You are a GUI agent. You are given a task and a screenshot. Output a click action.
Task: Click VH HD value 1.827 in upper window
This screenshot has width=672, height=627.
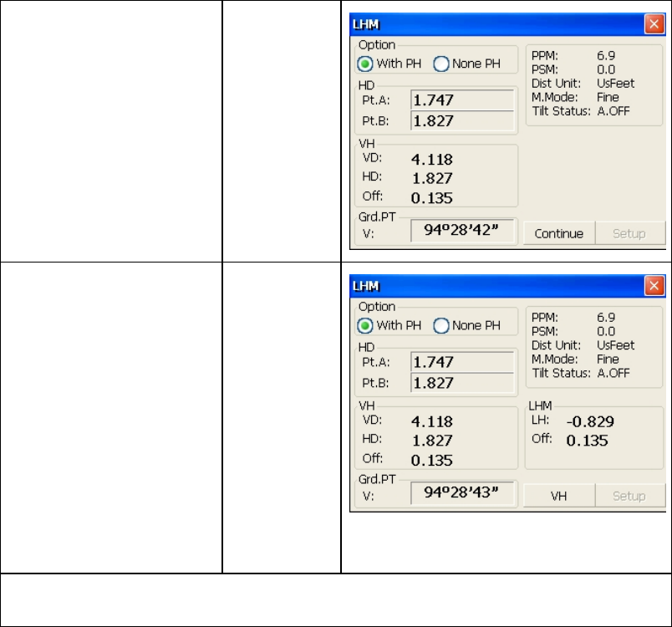click(432, 178)
